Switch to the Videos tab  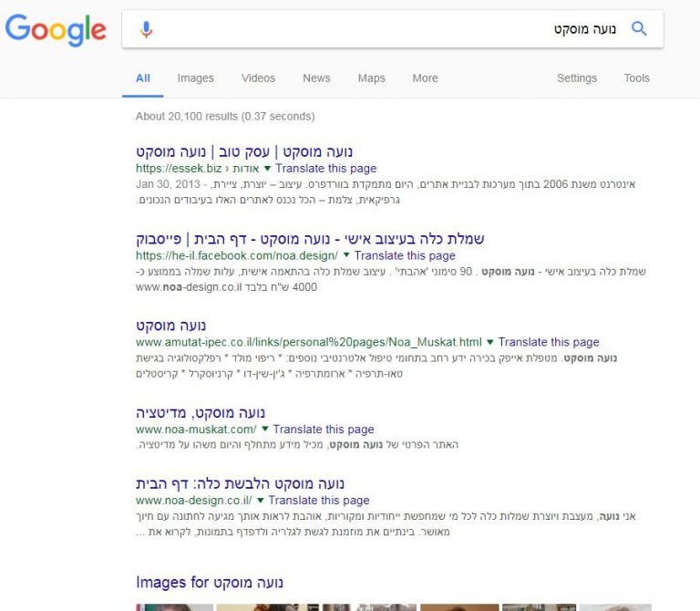coord(258,78)
